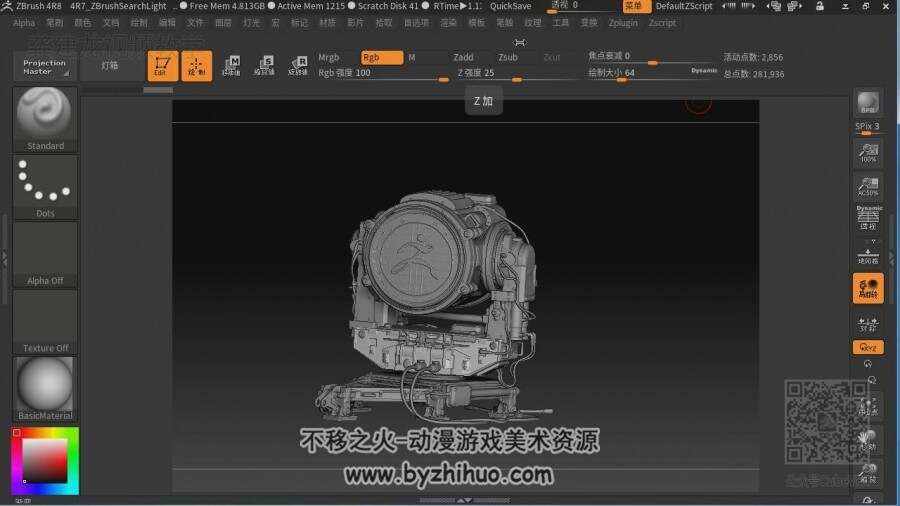Open the Zplugin menu
The image size is (900, 506).
(623, 23)
